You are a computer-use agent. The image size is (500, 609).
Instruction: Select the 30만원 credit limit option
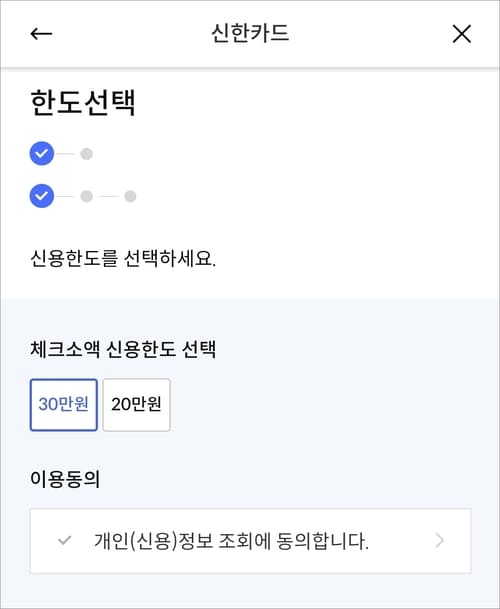(x=64, y=405)
